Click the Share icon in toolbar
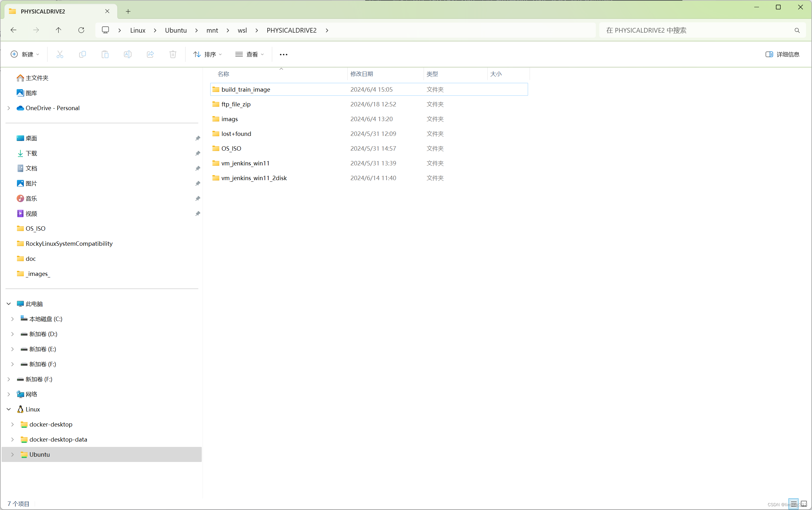This screenshot has height=510, width=812. pyautogui.click(x=150, y=54)
